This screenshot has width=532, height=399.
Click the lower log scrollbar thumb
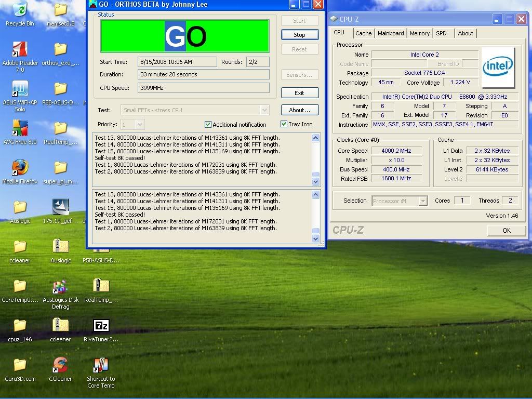(315, 231)
